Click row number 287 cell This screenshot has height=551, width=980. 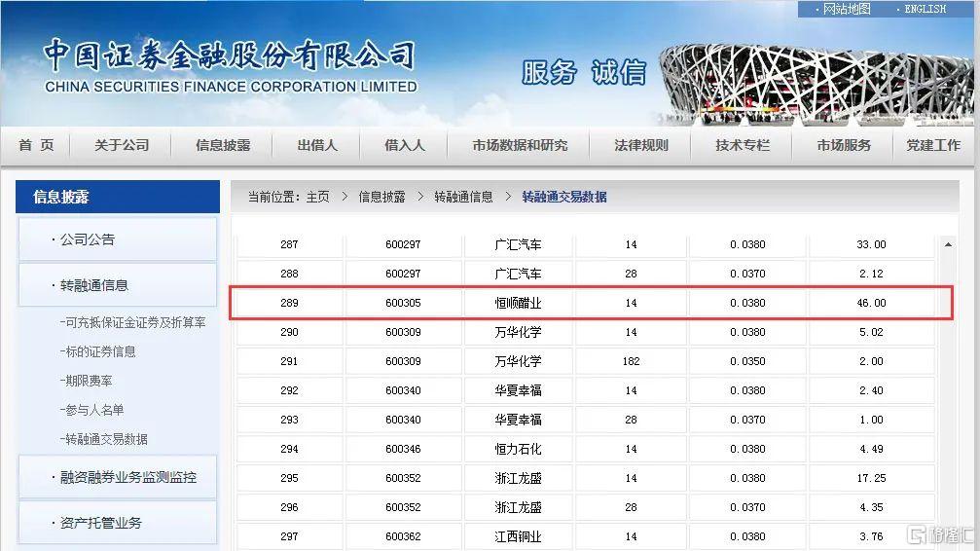click(x=289, y=244)
